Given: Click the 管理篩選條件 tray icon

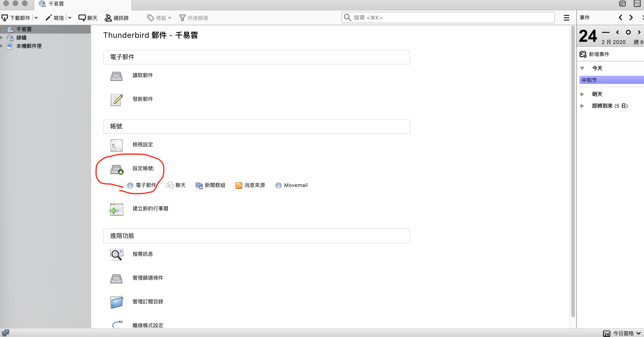Looking at the screenshot, I should pyautogui.click(x=116, y=278).
